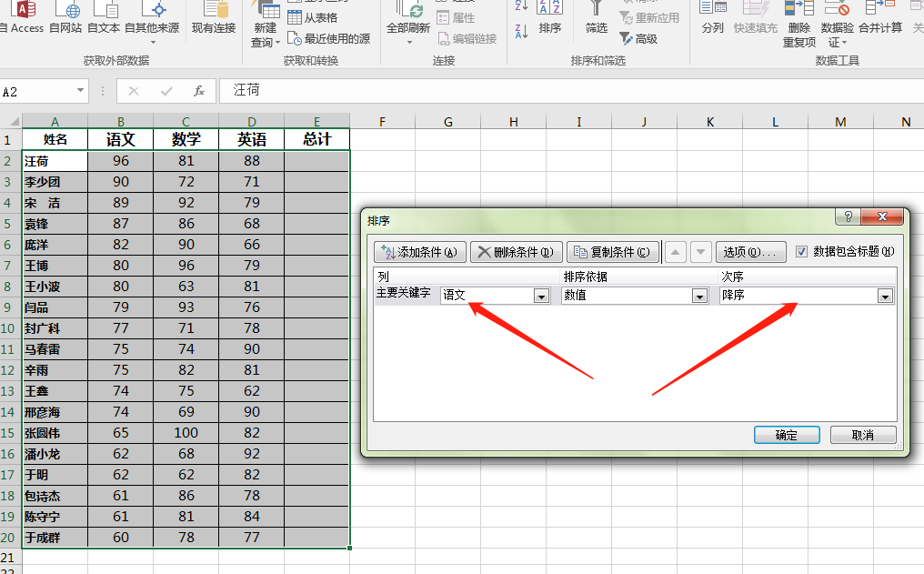Select name cell 于成群

point(55,538)
